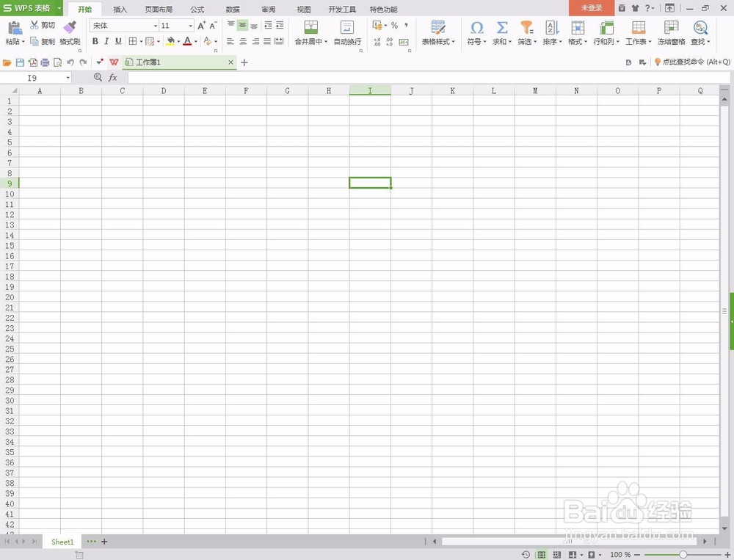734x560 pixels.
Task: Add a new sheet next to Sheet1
Action: pyautogui.click(x=104, y=542)
